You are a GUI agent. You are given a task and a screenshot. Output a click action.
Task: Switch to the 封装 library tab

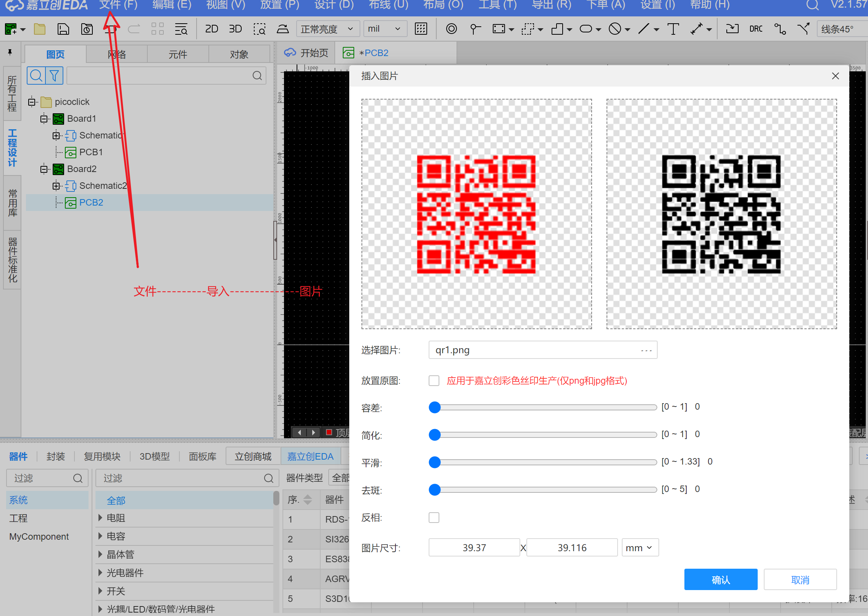click(x=56, y=456)
